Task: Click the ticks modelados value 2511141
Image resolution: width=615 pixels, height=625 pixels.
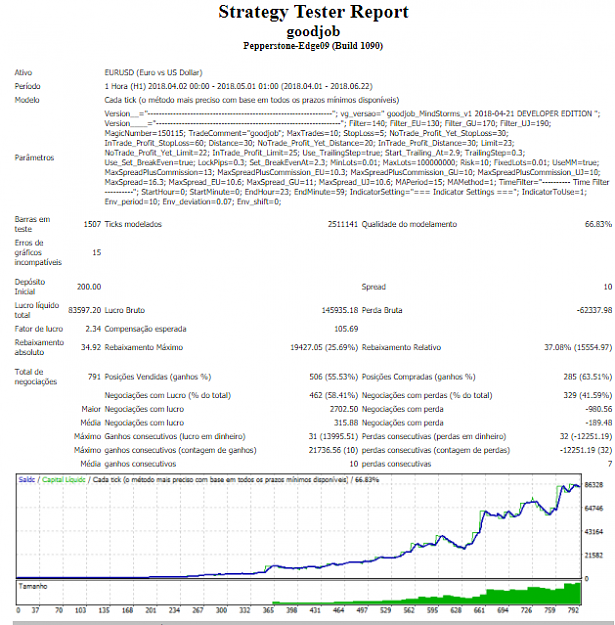Action: point(343,224)
